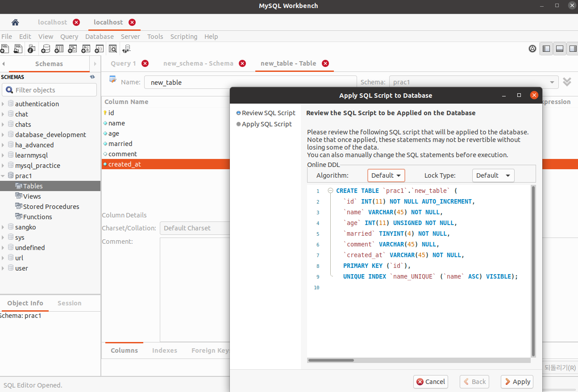
Task: Open a SQL script file from toolbar
Action: click(x=18, y=48)
